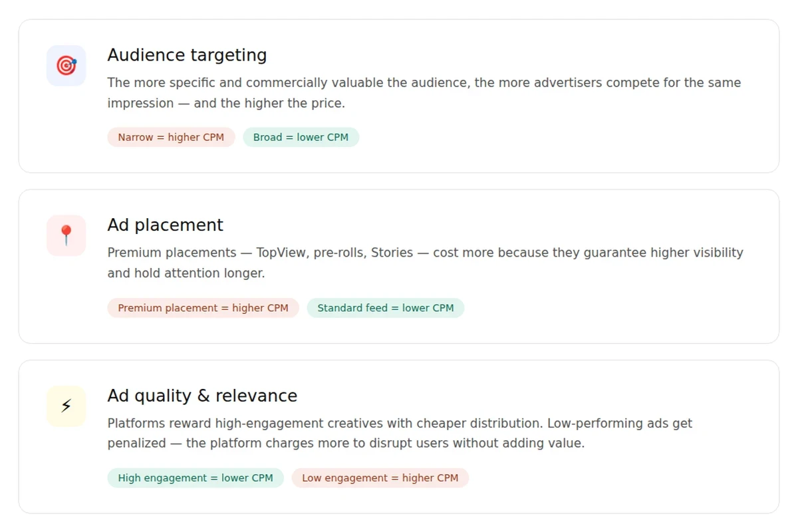Click the Narrow = higher CPM tag
798x532 pixels.
171,138
